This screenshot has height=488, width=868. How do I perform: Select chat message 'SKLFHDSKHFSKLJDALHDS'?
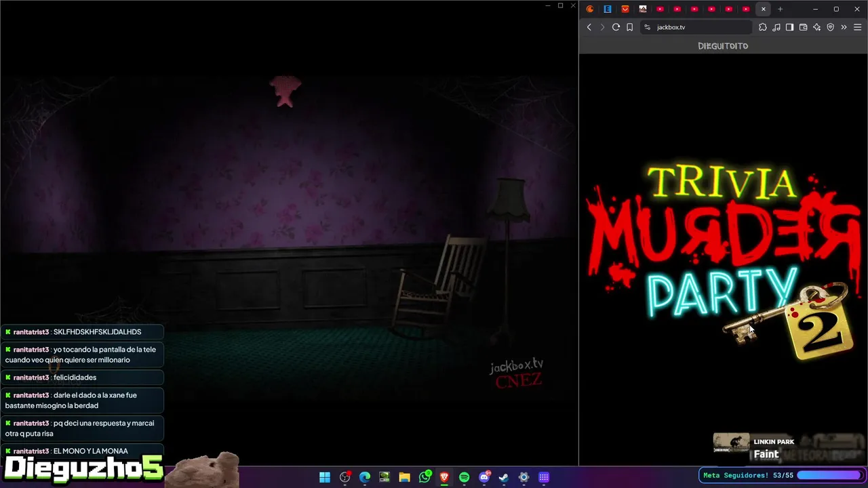coord(82,332)
